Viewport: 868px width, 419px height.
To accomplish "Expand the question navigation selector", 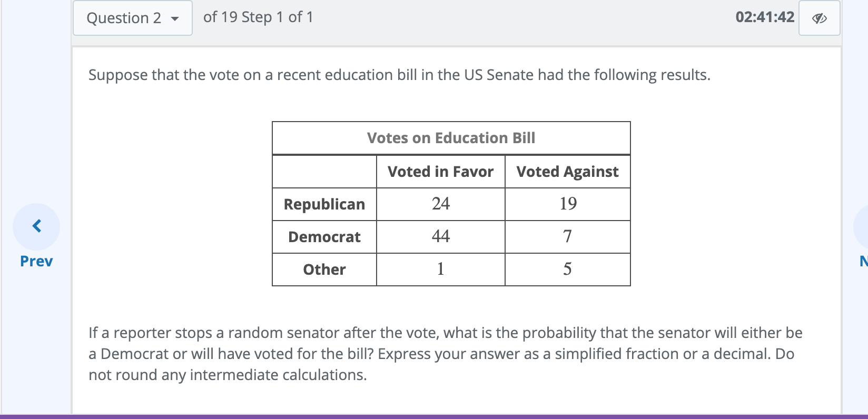I will [132, 17].
